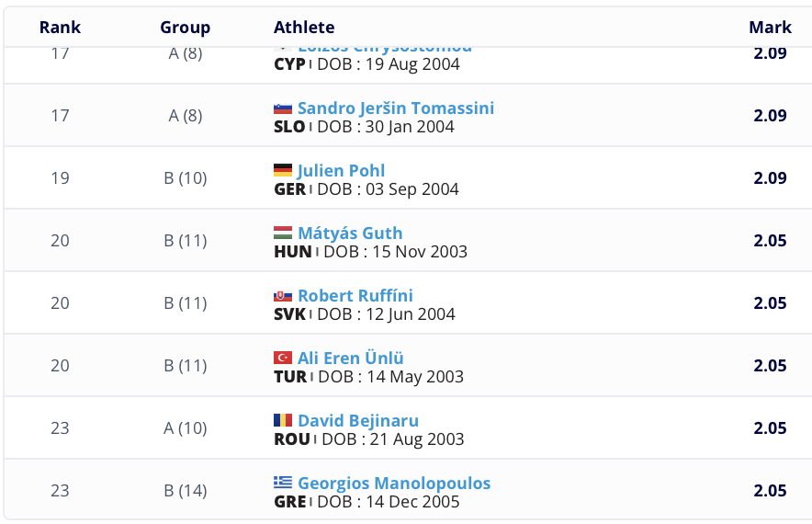Visit Ali Eren Ünlü's profile
Screen dimensions: 812x524
350,359
